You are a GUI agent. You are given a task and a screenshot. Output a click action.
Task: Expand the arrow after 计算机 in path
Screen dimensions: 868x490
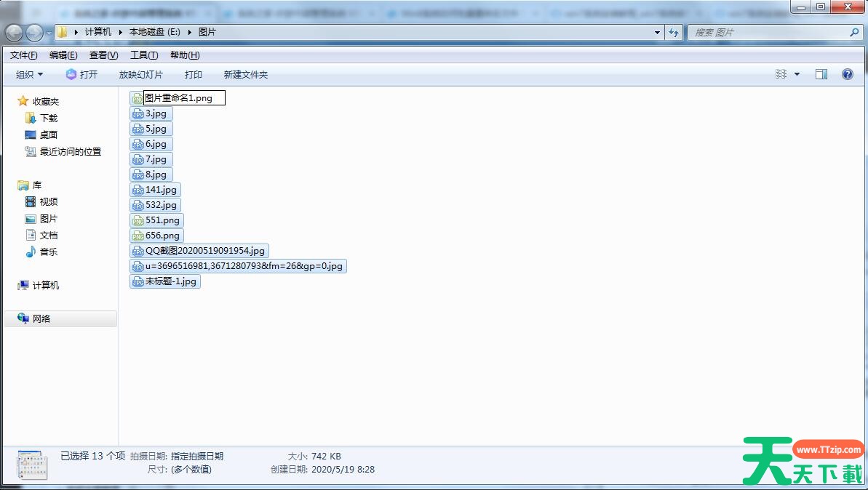click(120, 32)
